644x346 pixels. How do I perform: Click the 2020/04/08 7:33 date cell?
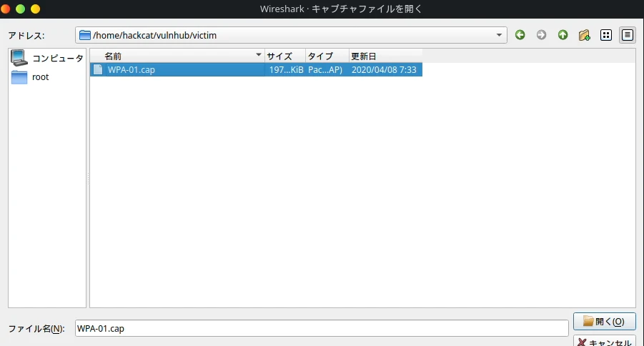384,69
